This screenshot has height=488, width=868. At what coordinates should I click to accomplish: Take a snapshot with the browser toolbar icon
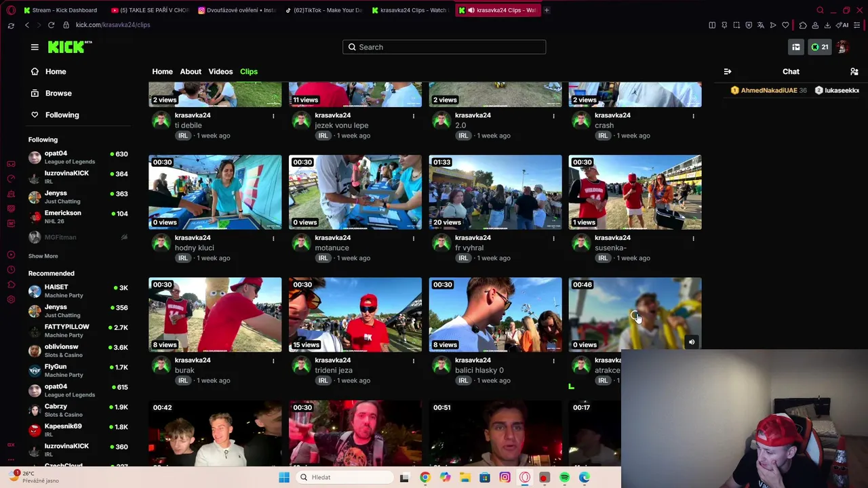(736, 25)
